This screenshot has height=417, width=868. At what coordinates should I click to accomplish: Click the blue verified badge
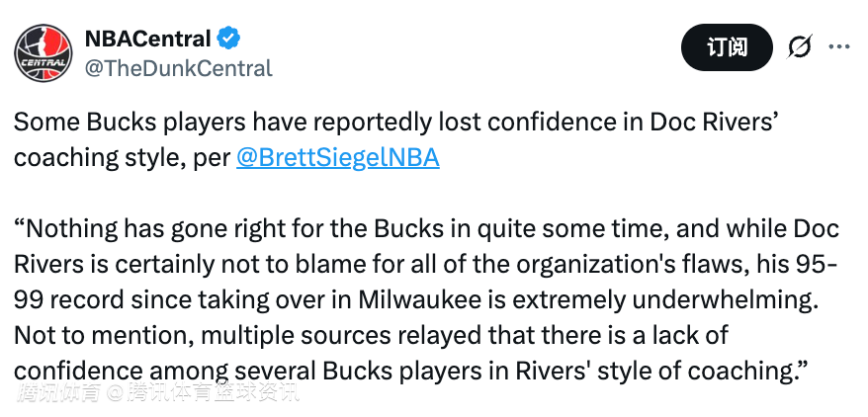229,39
